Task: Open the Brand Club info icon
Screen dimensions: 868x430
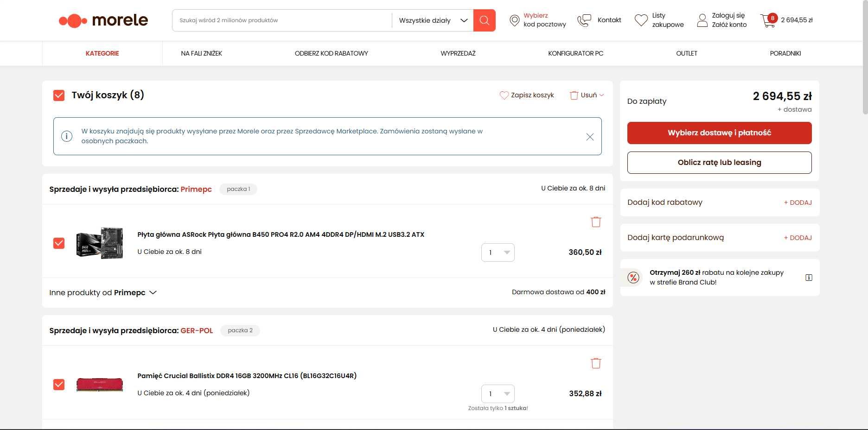Action: (x=809, y=278)
